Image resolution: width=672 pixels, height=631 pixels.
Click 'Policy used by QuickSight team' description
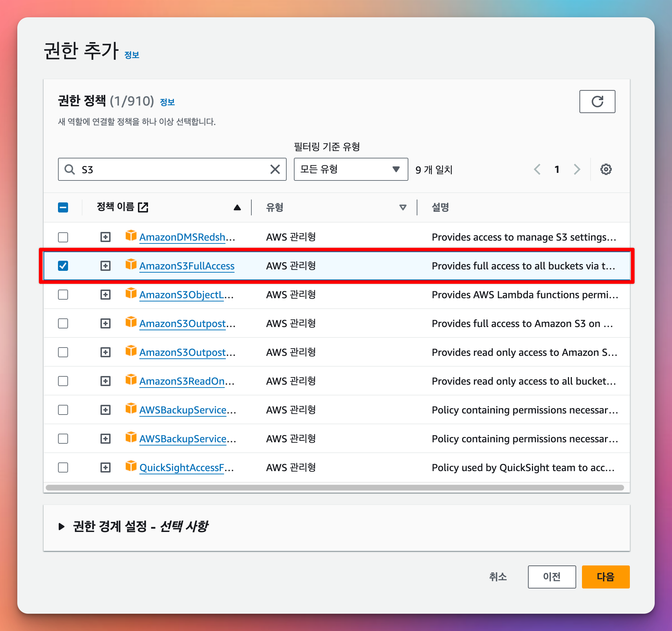point(523,467)
